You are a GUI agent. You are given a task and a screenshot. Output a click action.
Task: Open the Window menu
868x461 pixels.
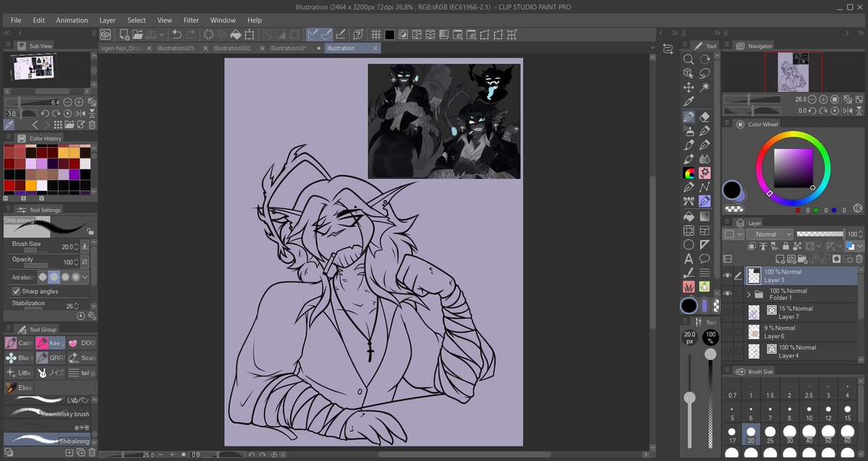tap(223, 20)
